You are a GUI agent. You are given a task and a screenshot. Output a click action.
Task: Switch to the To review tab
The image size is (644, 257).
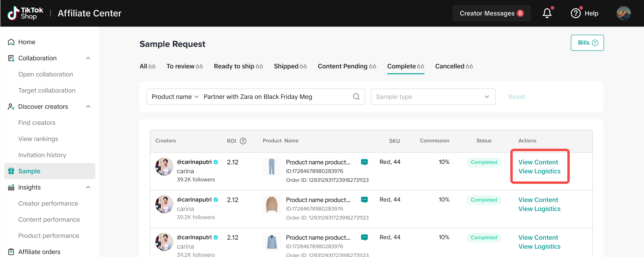184,66
